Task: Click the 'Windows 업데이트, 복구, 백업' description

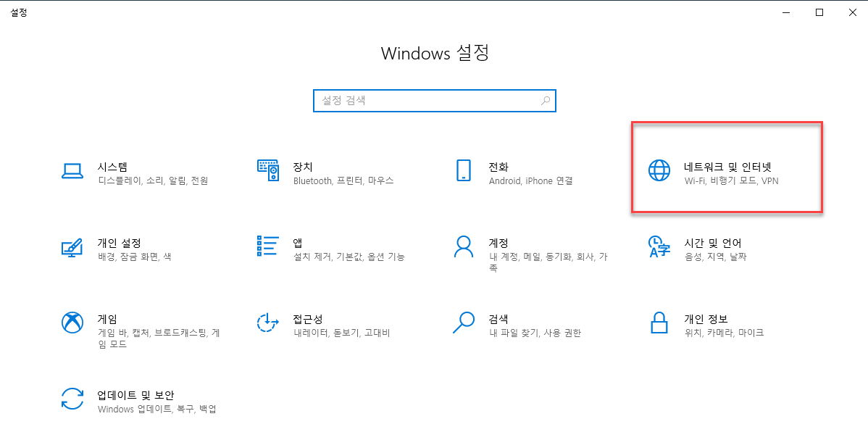Action: point(157,410)
